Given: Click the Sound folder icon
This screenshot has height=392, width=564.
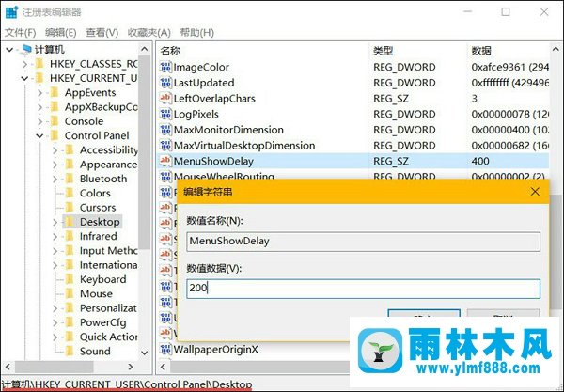Looking at the screenshot, I should [x=70, y=351].
